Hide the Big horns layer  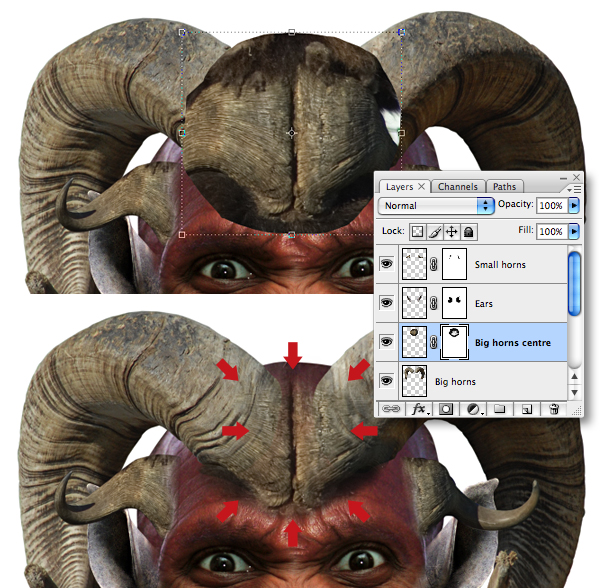(386, 381)
